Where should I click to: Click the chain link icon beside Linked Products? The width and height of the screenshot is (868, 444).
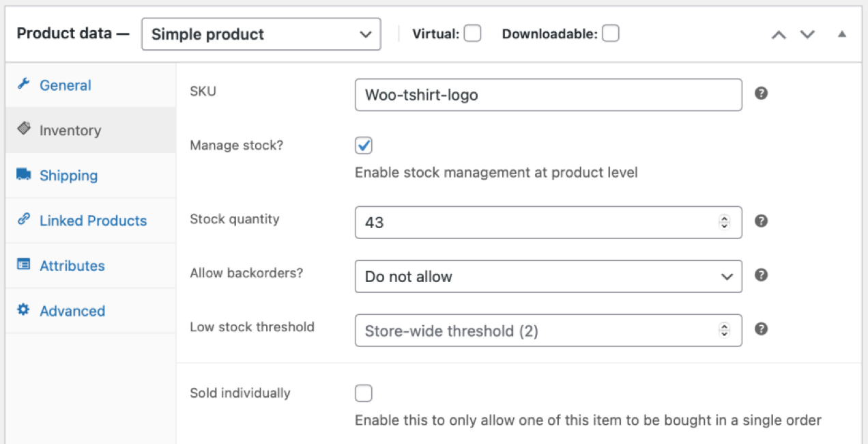24,219
